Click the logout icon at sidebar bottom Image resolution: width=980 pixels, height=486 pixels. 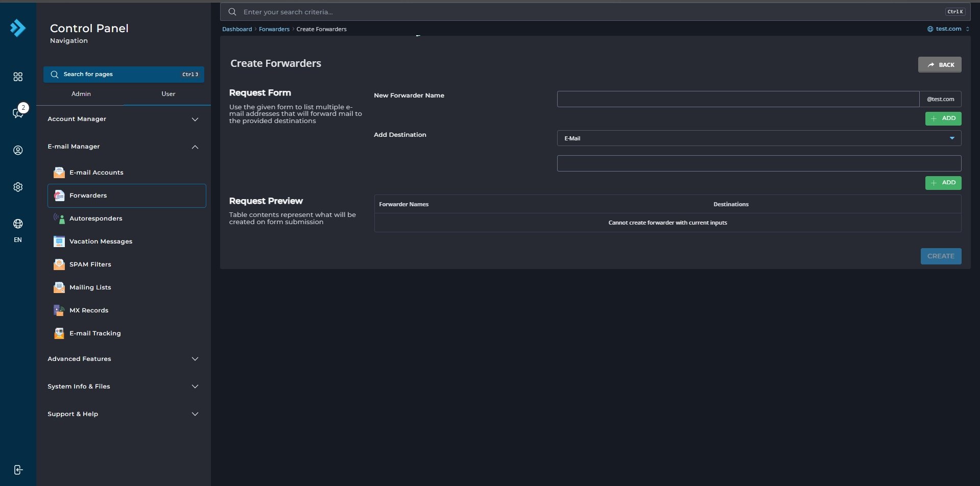(18, 470)
